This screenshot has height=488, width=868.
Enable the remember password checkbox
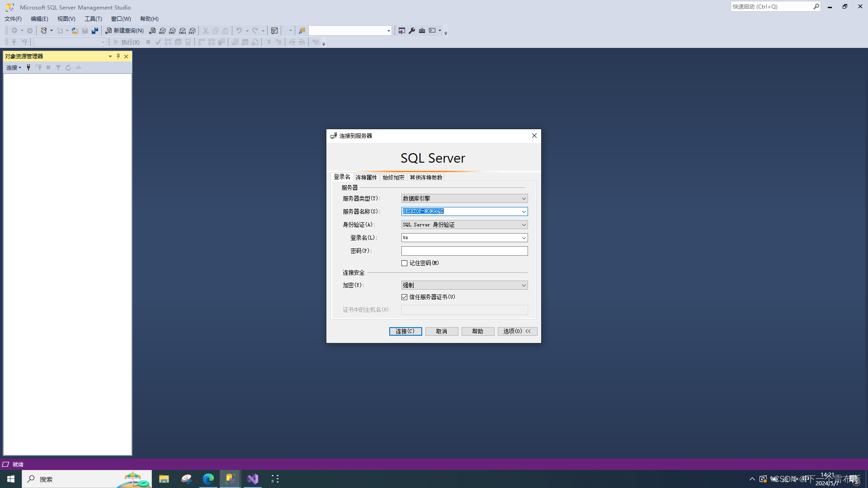coord(405,263)
